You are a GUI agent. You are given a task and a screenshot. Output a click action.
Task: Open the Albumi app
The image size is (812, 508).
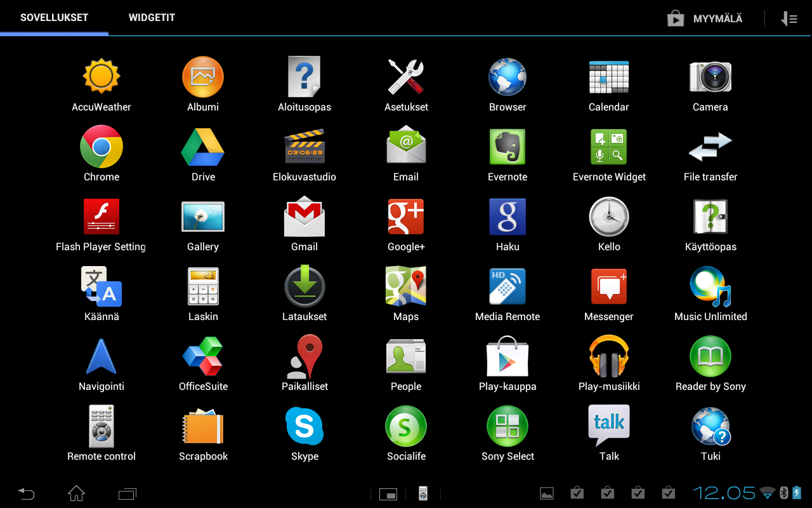coord(203,77)
